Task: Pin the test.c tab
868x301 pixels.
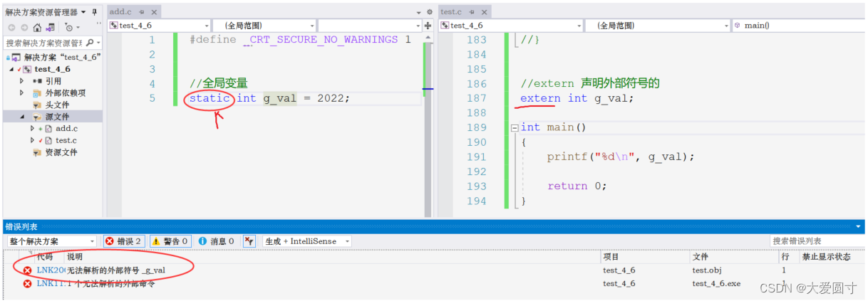Action: (x=472, y=13)
